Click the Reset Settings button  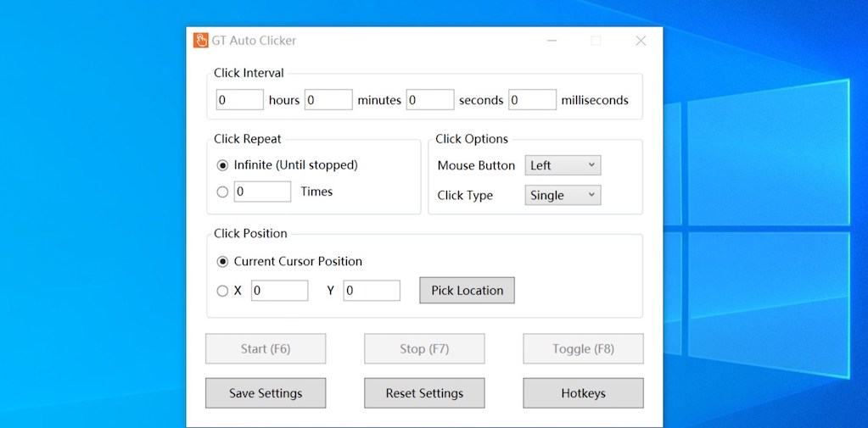[x=424, y=393]
